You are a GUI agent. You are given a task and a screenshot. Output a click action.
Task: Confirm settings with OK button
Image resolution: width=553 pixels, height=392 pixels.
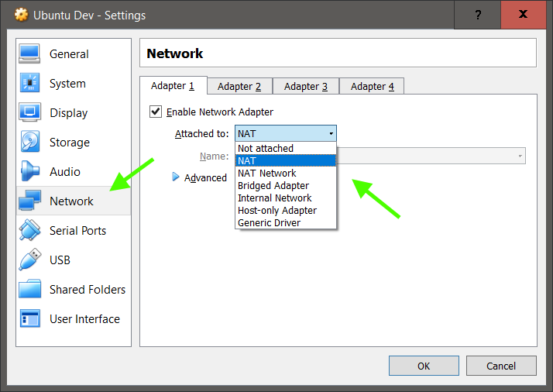[424, 366]
